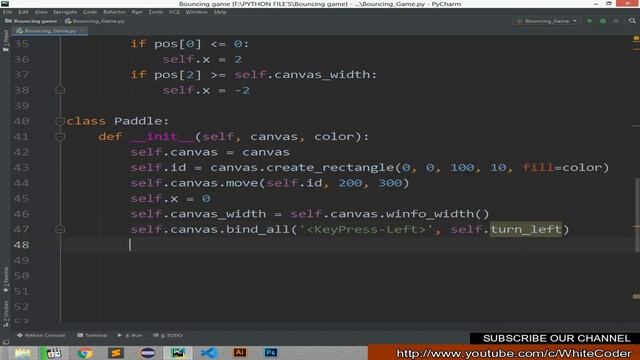This screenshot has width=640, height=360.
Task: Run the Bouncing_Game configuration with green play icon
Action: [x=590, y=21]
